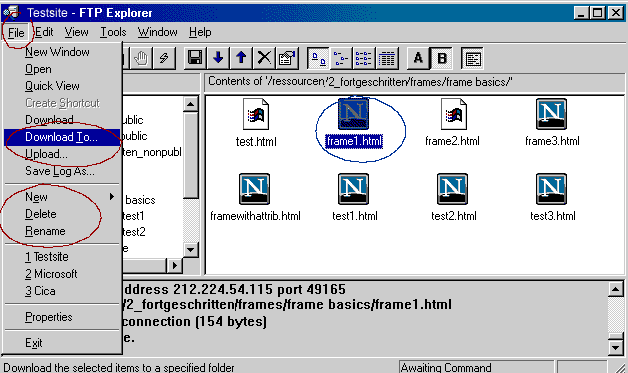Viewport: 628px width, 373px height.
Task: Select the test.html file icon
Action: pos(256,115)
